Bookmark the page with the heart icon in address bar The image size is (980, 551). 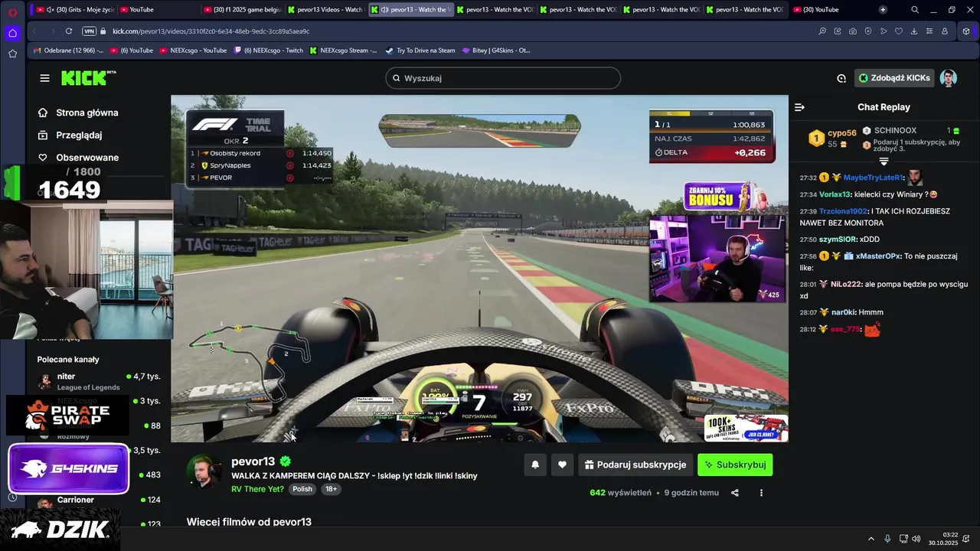899,31
